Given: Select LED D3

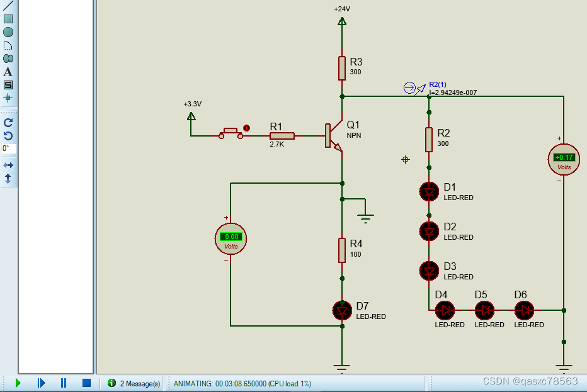Looking at the screenshot, I should (429, 271).
